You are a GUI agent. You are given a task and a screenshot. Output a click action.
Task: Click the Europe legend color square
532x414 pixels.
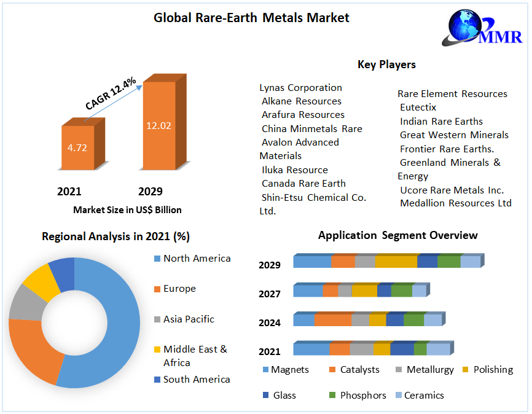pyautogui.click(x=156, y=289)
